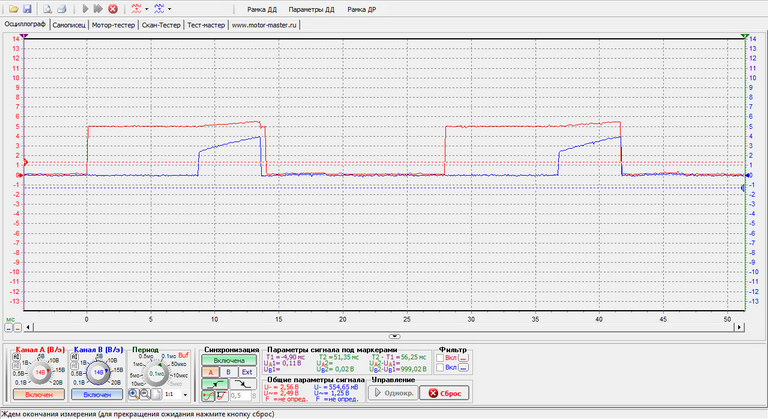768x419 pixels.
Task: Toggle Канал A Включен button
Action: [38, 396]
